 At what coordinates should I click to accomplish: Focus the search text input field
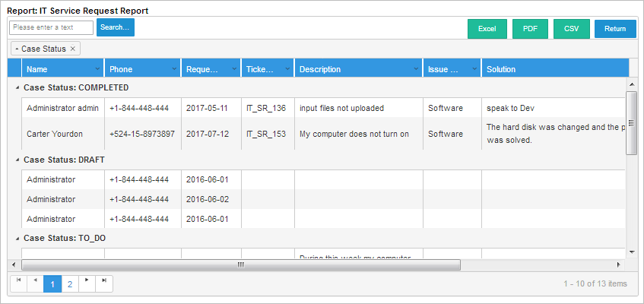coord(52,27)
